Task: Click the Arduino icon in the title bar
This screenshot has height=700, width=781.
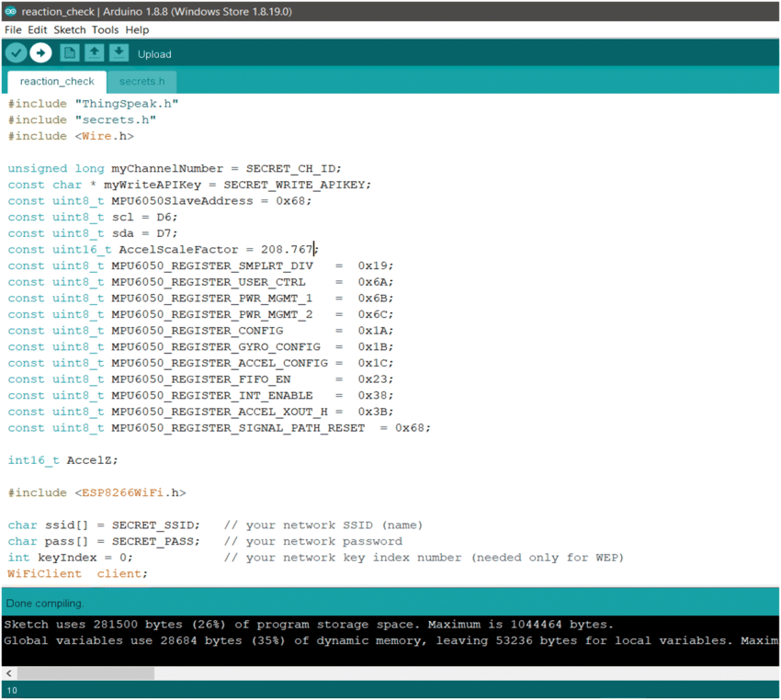Action: pyautogui.click(x=10, y=11)
